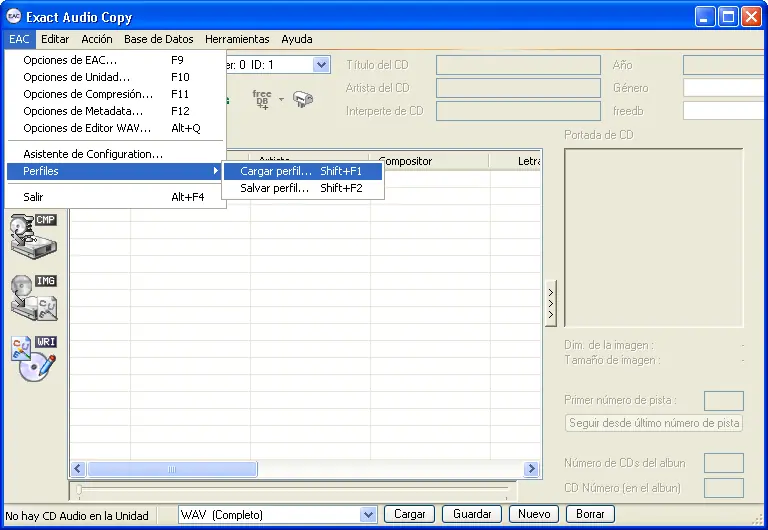
Task: Click the freedb lookup icon
Action: [262, 99]
